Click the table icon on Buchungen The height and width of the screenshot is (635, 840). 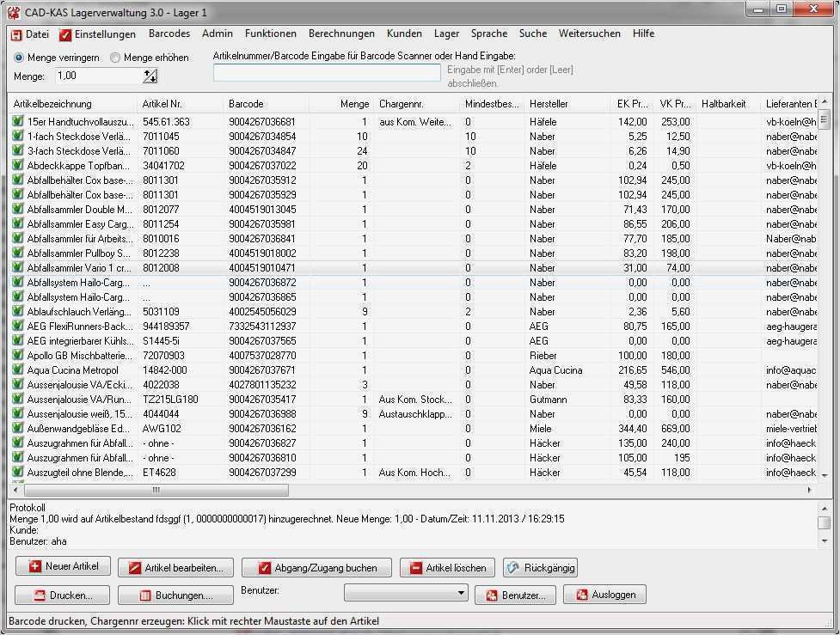point(145,595)
